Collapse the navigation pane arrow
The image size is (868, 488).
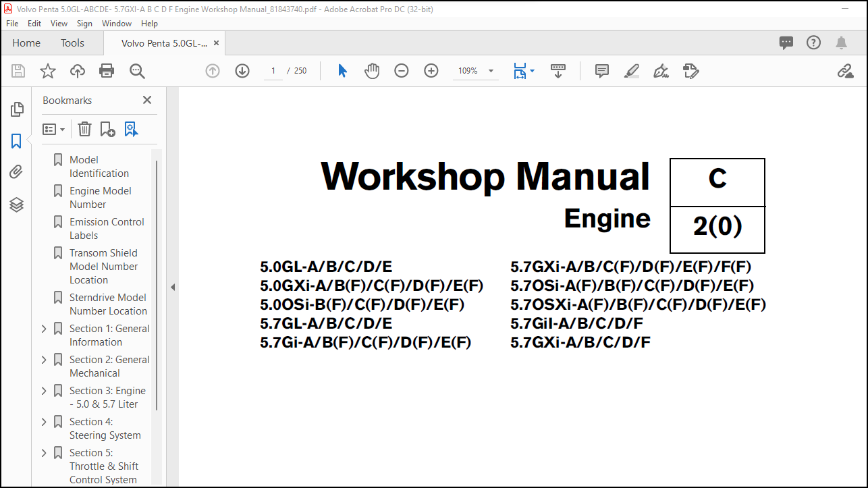[x=173, y=288]
